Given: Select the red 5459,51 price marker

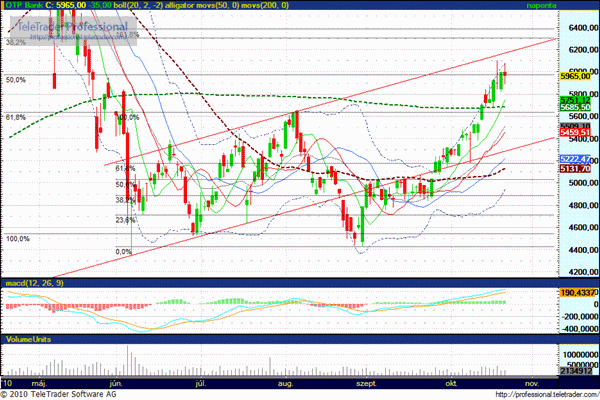Looking at the screenshot, I should click(576, 132).
